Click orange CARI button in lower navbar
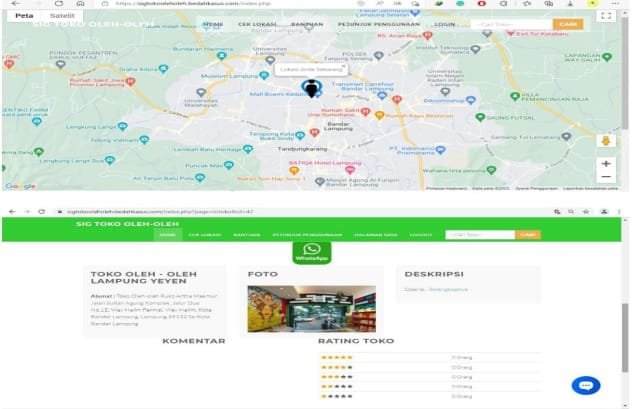 [527, 234]
